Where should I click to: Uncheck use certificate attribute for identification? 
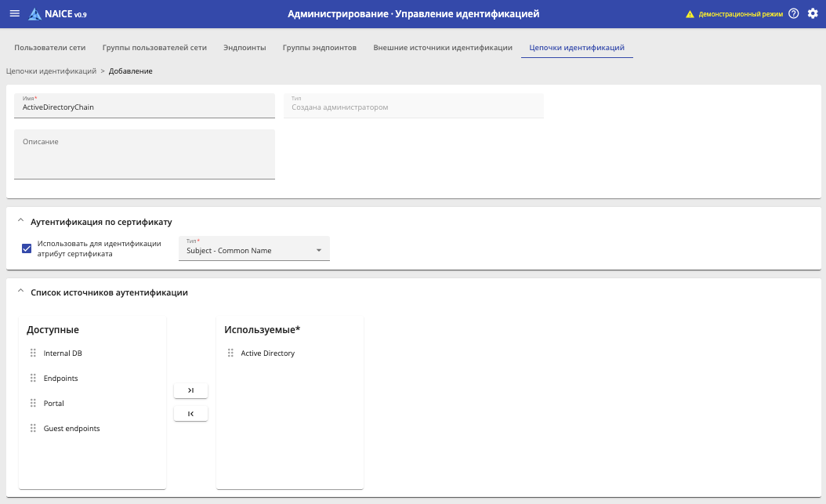pos(27,248)
